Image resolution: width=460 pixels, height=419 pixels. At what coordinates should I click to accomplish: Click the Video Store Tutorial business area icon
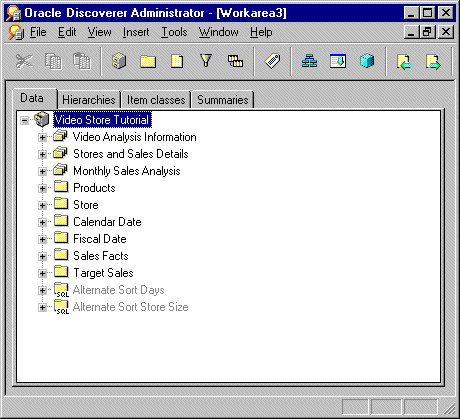click(42, 120)
